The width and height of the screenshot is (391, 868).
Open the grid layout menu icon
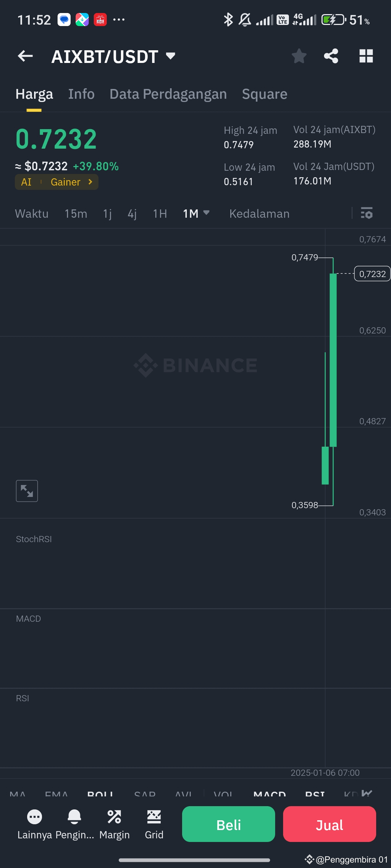coord(366,56)
